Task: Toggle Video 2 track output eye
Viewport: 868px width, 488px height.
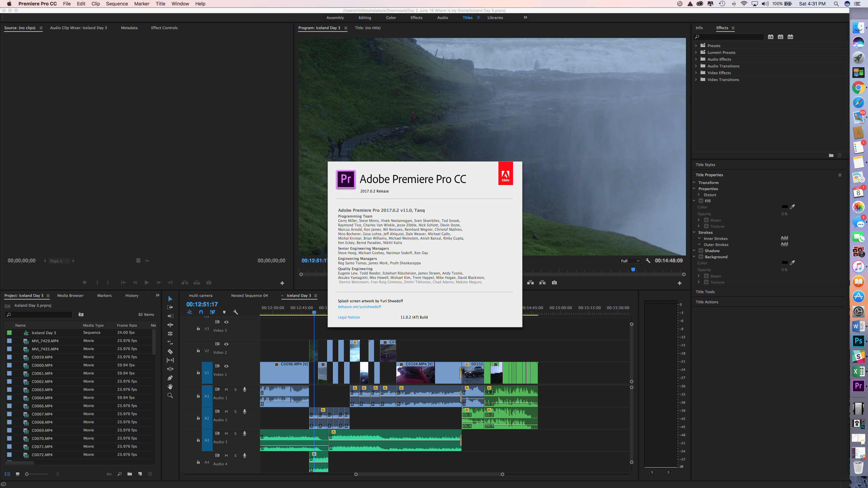Action: 226,344
